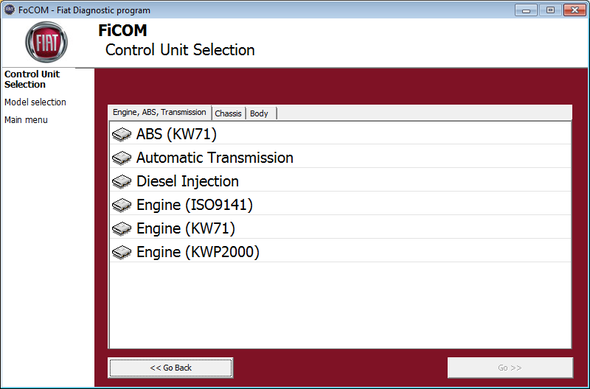Click the ECU icon beside Engine (KW71)
Image resolution: width=590 pixels, height=389 pixels.
point(122,228)
